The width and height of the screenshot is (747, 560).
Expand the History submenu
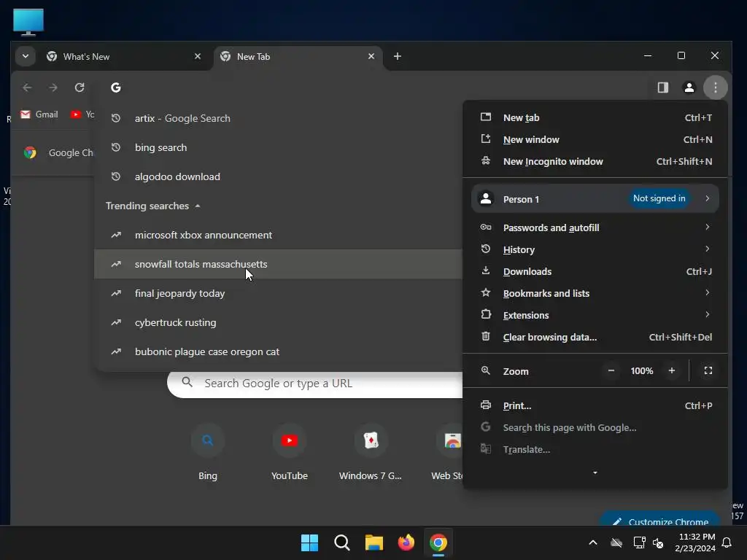(x=595, y=249)
